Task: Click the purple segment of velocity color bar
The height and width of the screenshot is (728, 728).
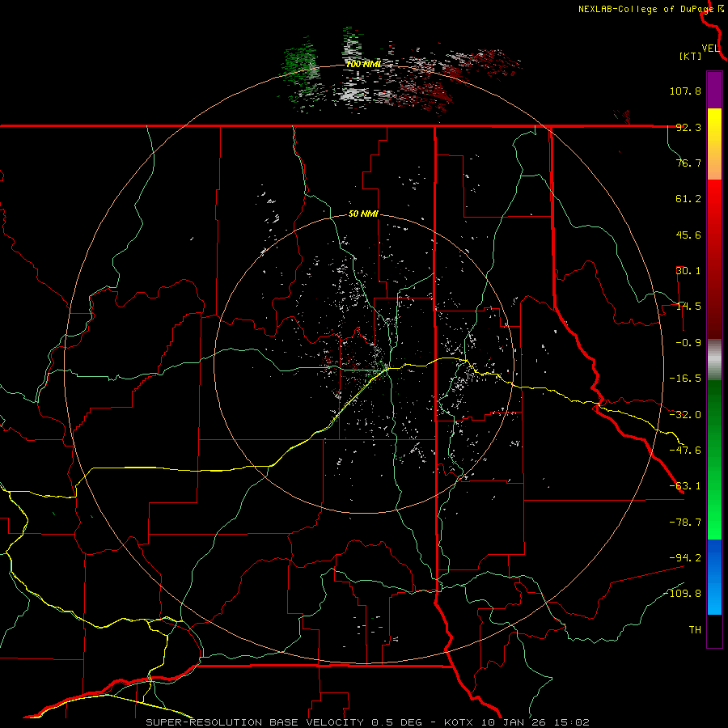Action: point(714,90)
